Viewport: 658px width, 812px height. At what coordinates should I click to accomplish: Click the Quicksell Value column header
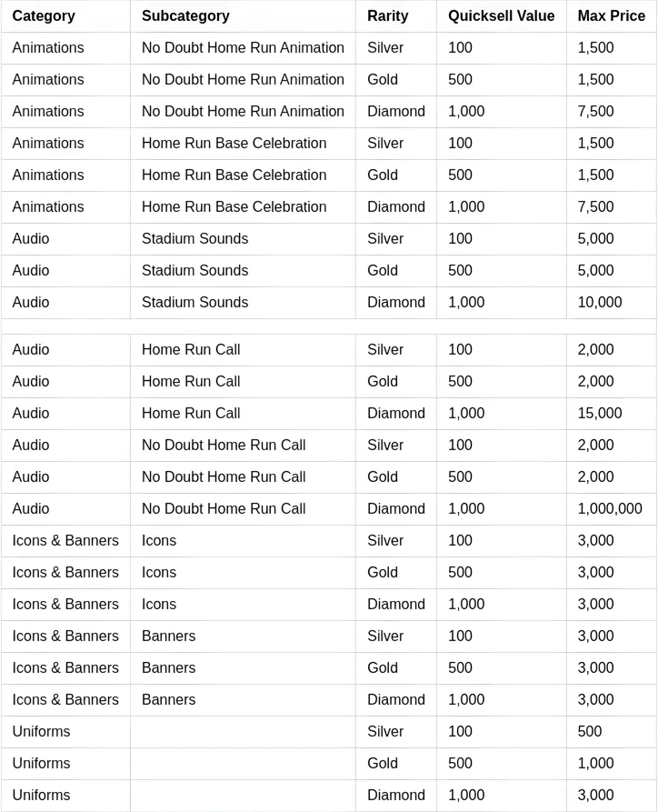[501, 15]
